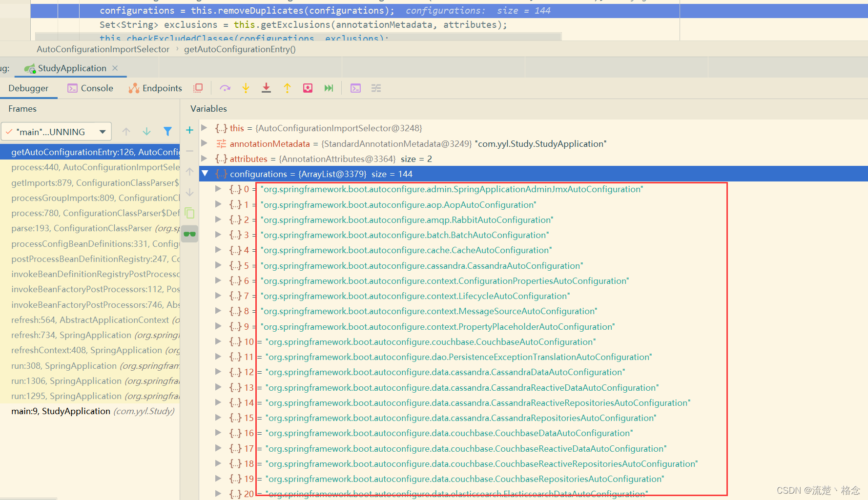This screenshot has height=500, width=868.
Task: Click the move watch down arrow
Action: [x=189, y=193]
